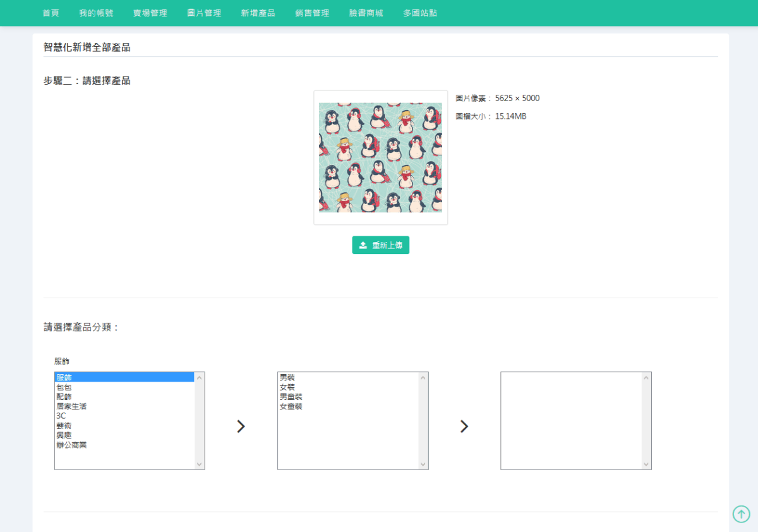Click the penguin pattern image thumbnail

(x=380, y=158)
